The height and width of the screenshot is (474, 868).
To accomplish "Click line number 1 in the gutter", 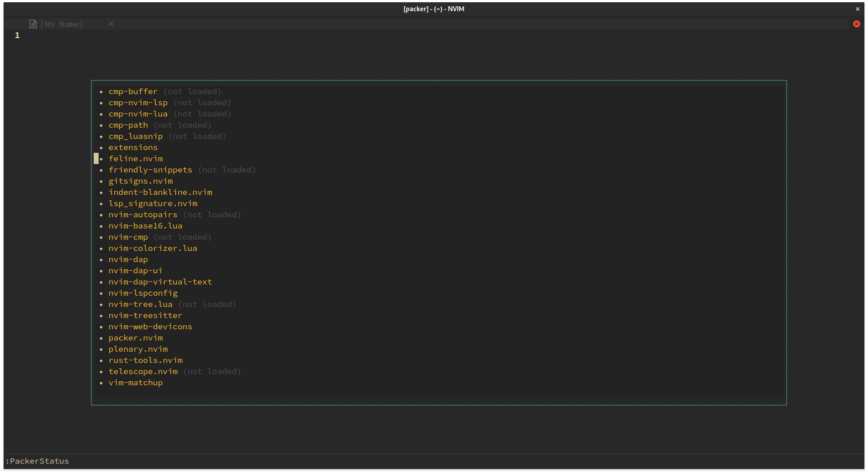I will [x=17, y=35].
